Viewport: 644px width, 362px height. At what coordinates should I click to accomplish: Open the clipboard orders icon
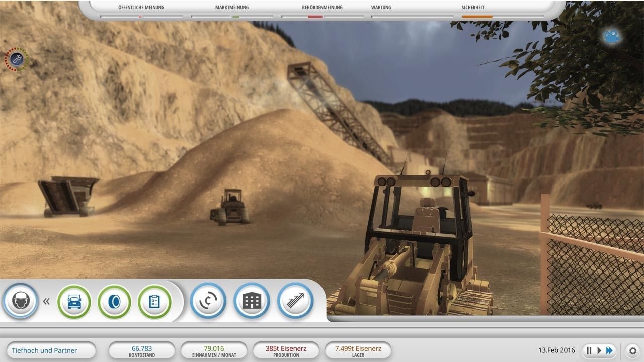click(154, 302)
